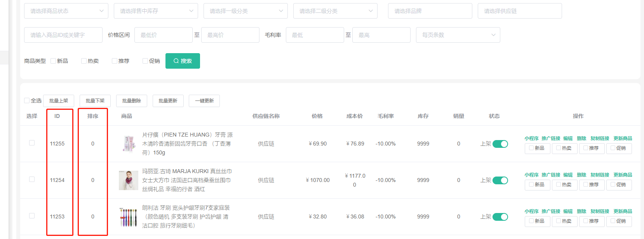Image resolution: width=644 pixels, height=239 pixels.
Task: Click 删除 link for product 11254
Action: (x=581, y=175)
